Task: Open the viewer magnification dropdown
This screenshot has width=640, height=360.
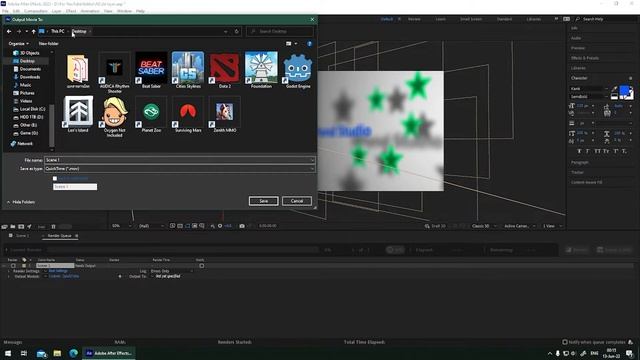Action: 122,226
